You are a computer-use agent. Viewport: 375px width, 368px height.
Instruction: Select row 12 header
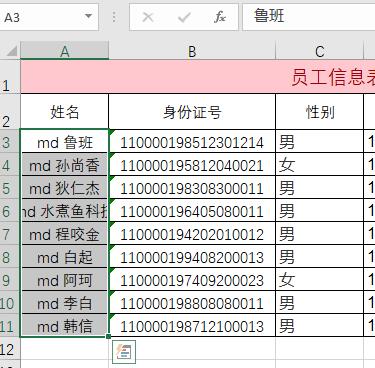point(10,349)
